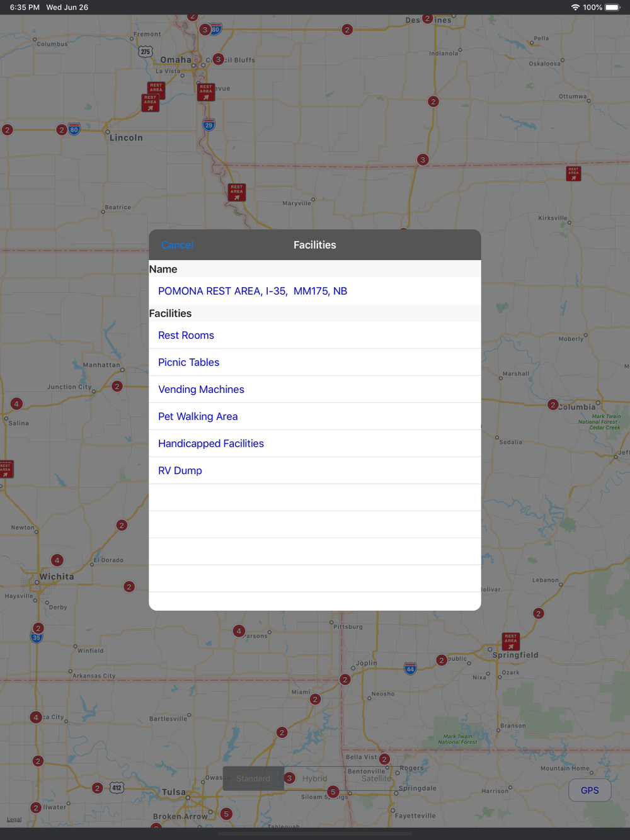Tap rest area sign north of Maryville
The image size is (630, 840).
237,192
